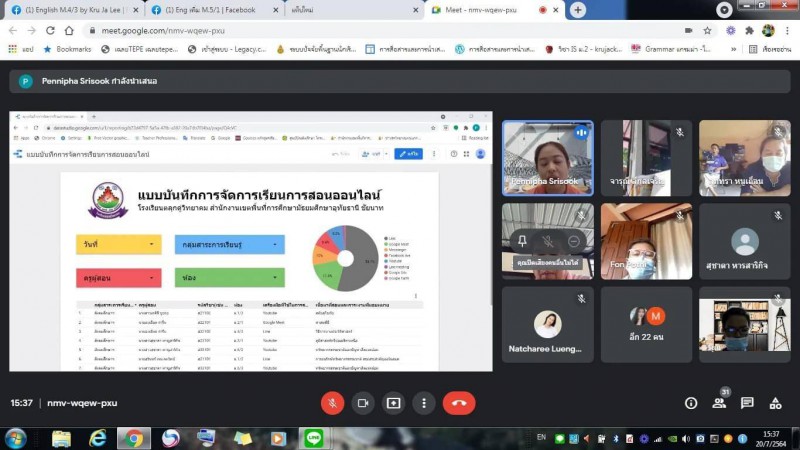Remove the hovered participant with minus icon

573,241
